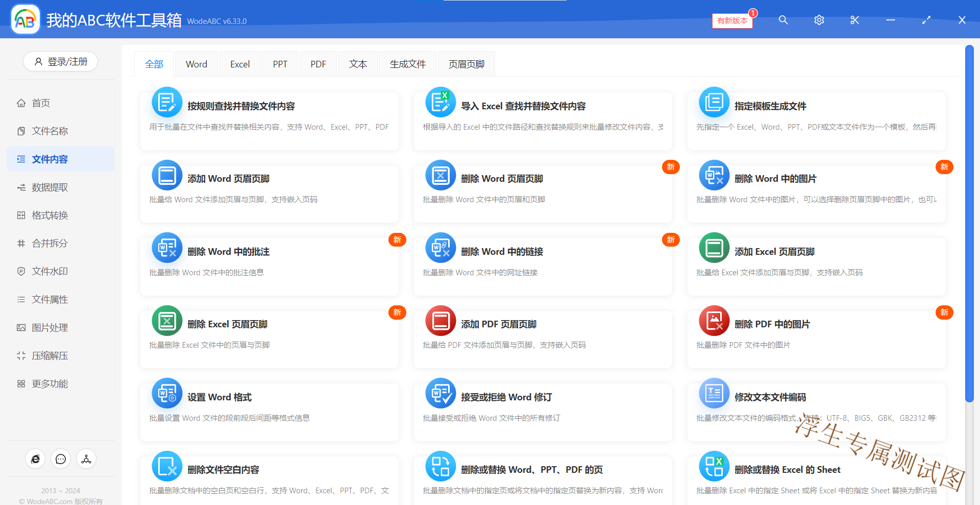The height and width of the screenshot is (505, 980).
Task: Click the search magnifier icon in title bar
Action: tap(783, 20)
